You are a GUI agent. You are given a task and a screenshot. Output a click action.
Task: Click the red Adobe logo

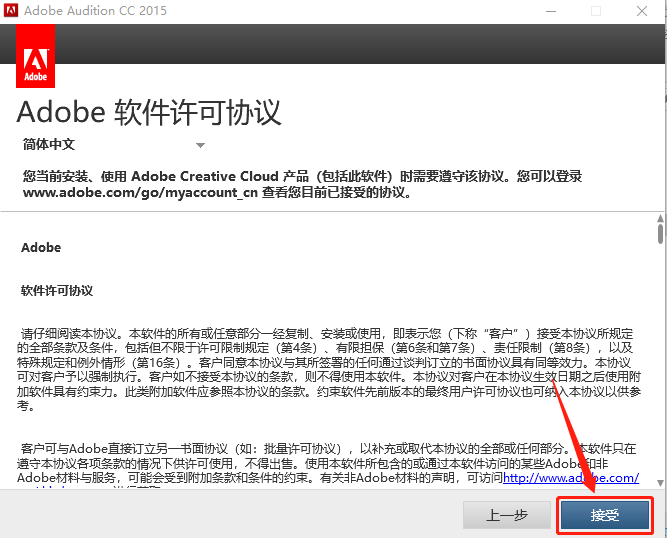(35, 56)
